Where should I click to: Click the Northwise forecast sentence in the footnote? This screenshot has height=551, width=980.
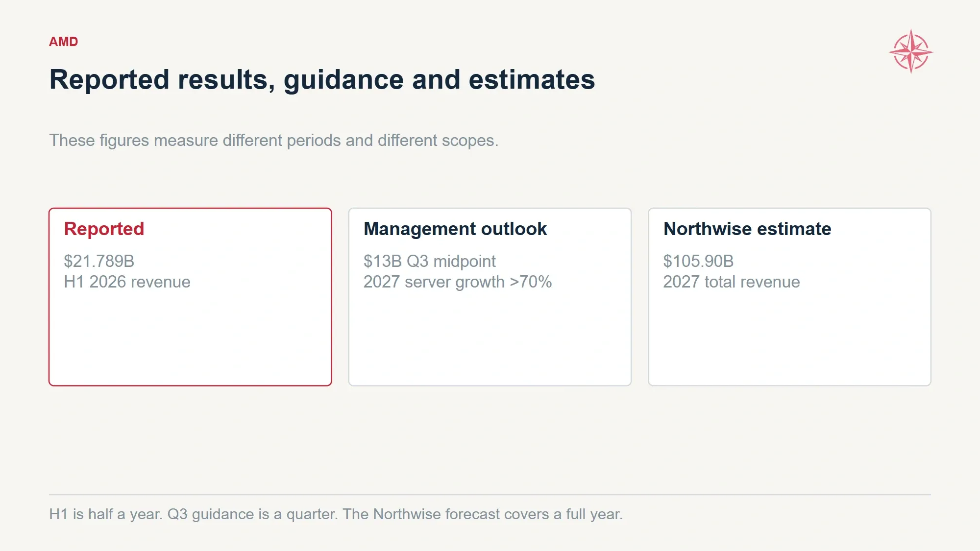tap(483, 514)
